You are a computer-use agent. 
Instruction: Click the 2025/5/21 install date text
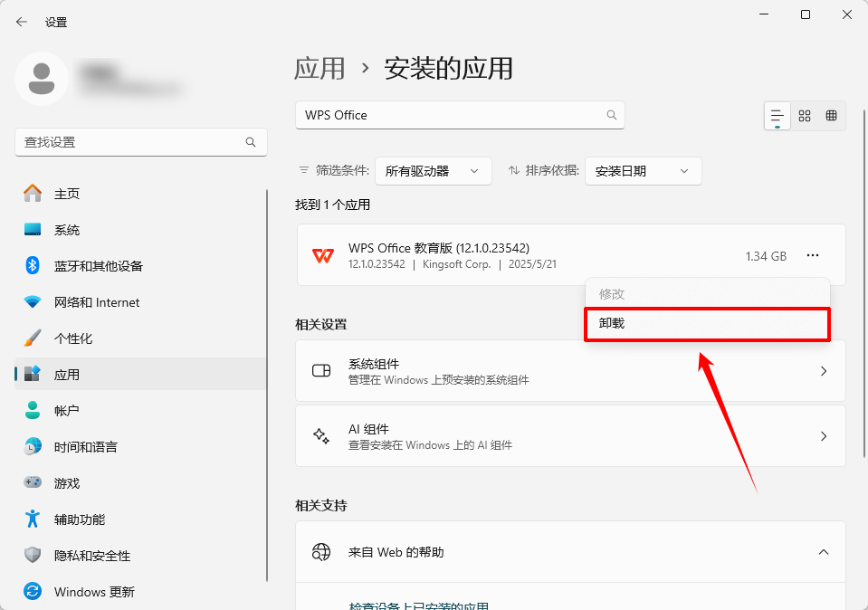click(532, 264)
